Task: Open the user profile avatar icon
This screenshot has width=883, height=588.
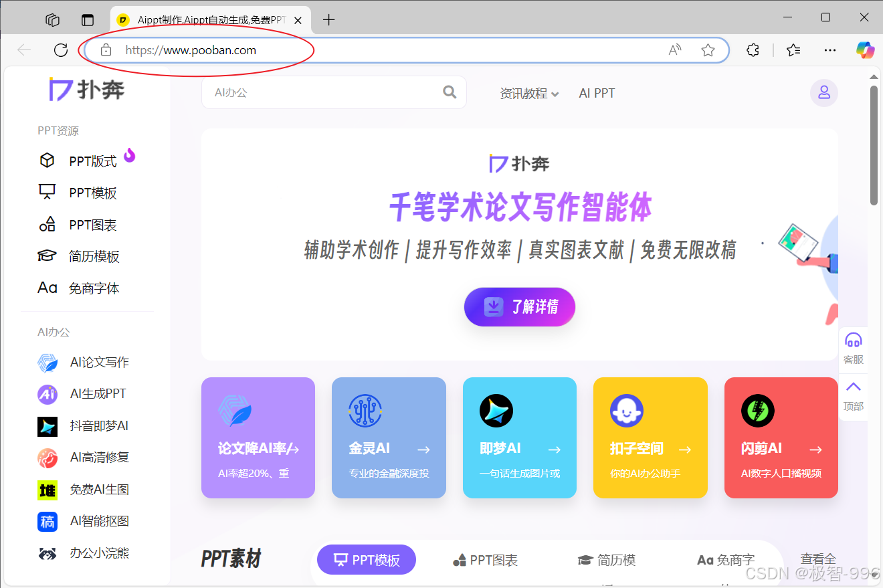Action: (x=824, y=93)
